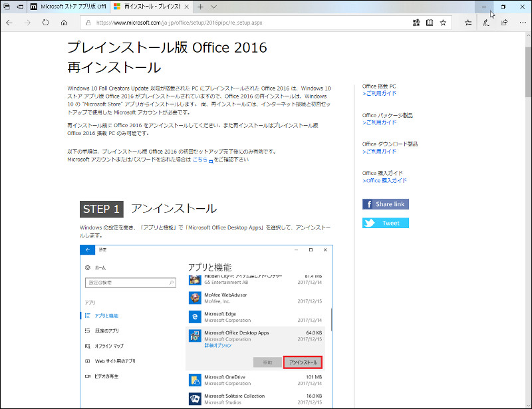Add this page to favorites star
Screen dimensions: 532x409
point(443,23)
